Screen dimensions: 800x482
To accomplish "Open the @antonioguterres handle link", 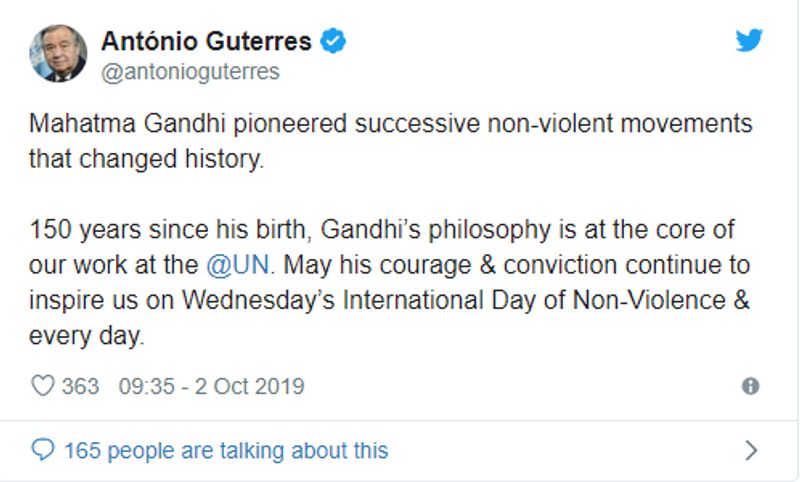I will 190,72.
